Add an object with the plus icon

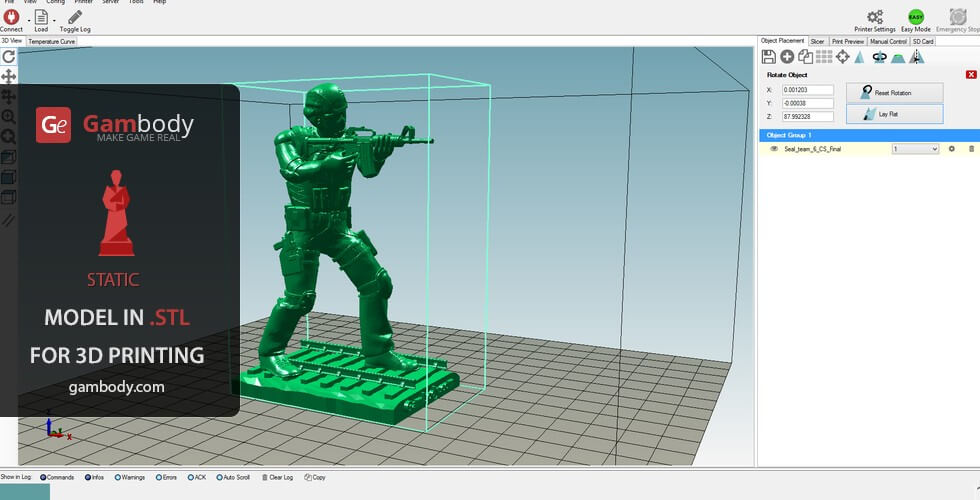(x=787, y=57)
